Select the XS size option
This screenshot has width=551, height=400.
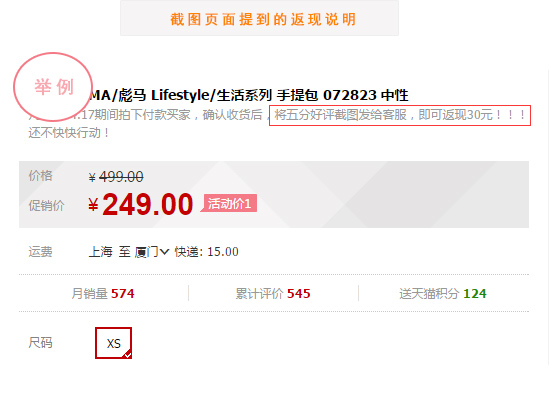114,343
